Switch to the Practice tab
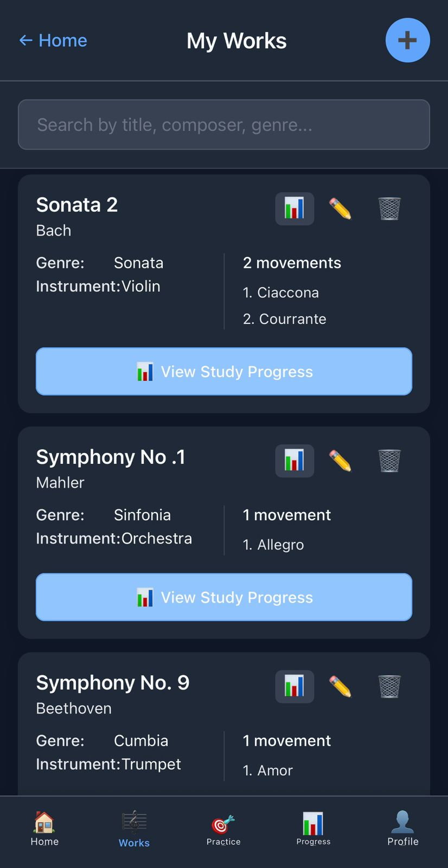 click(x=223, y=829)
